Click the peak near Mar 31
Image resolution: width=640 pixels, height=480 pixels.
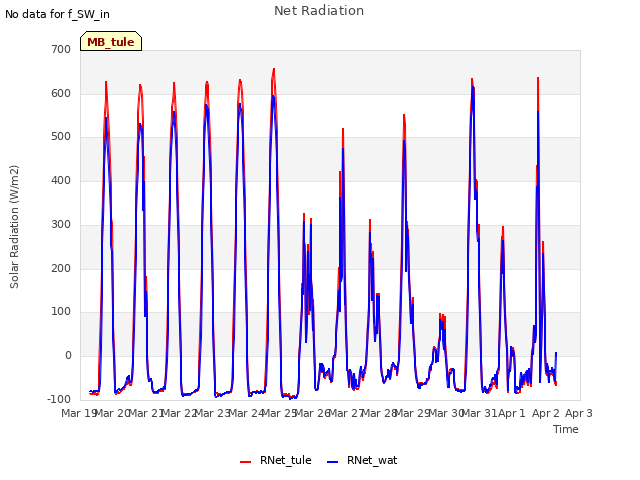pyautogui.click(x=472, y=79)
